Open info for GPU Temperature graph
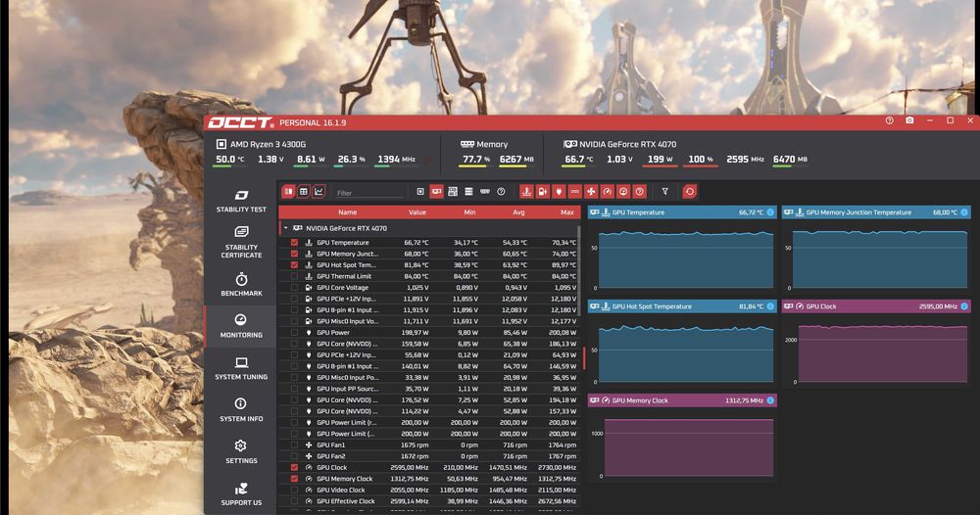 pos(770,212)
